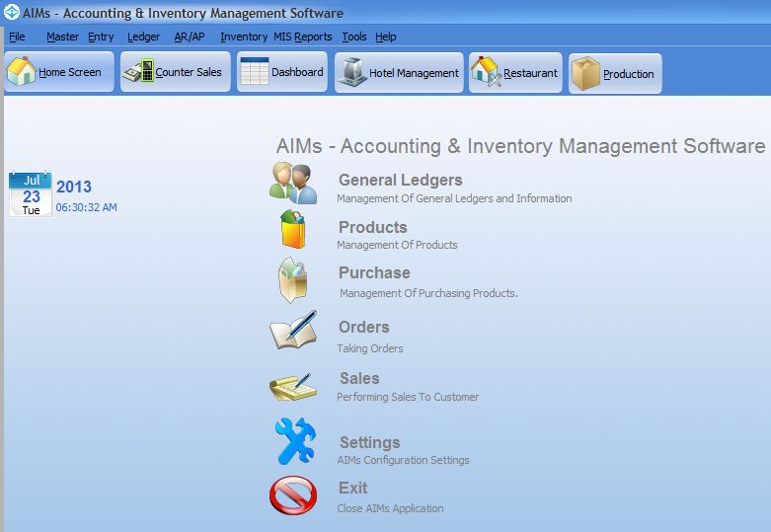
Task: Open the Ledger menu
Action: 143,37
